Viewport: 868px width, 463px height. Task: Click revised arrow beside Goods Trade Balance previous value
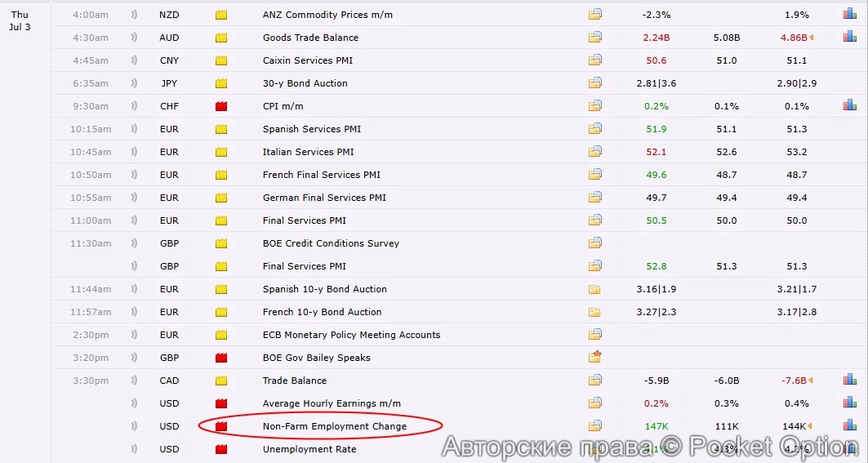(812, 38)
